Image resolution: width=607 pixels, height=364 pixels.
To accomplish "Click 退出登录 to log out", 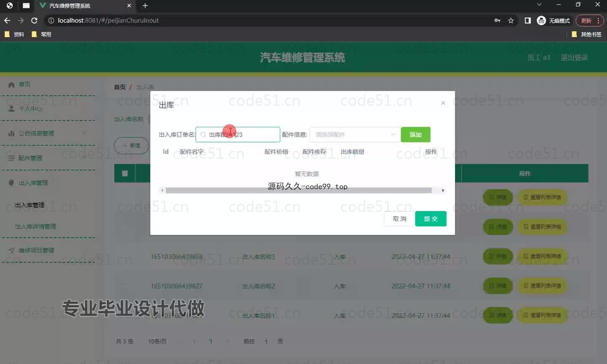I will tap(574, 57).
